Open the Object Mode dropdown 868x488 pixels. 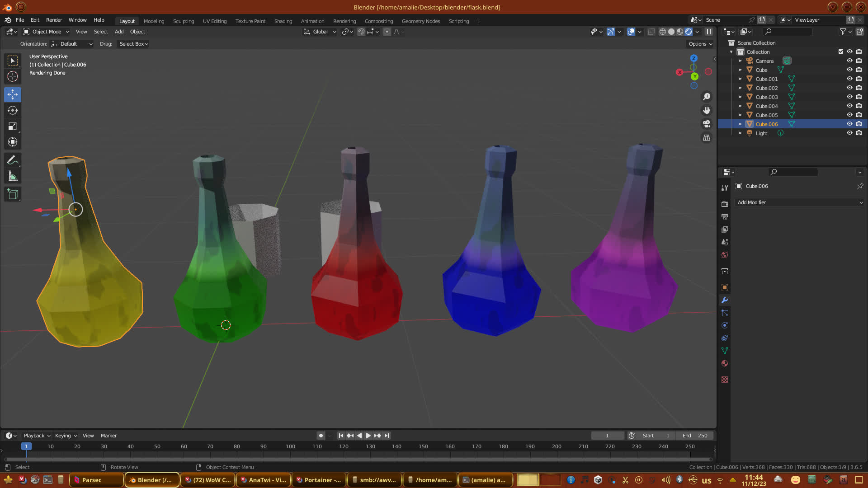point(46,32)
